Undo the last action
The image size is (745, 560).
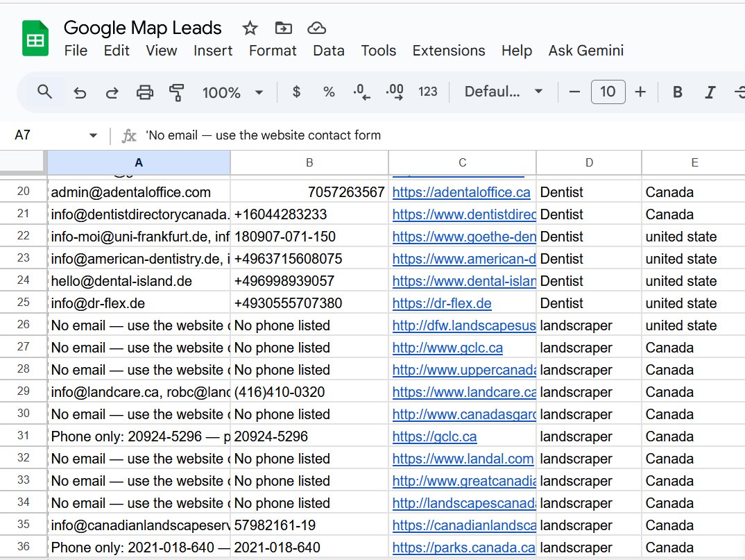point(80,91)
